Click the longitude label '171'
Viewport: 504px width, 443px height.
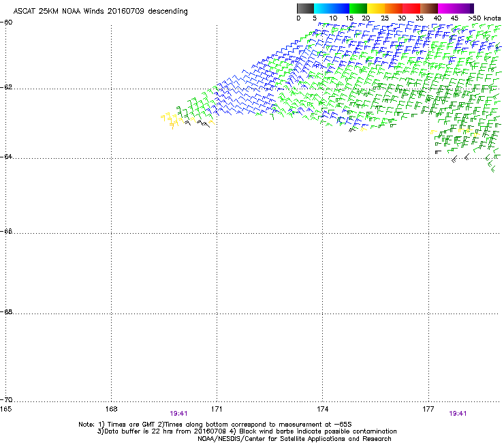(217, 409)
